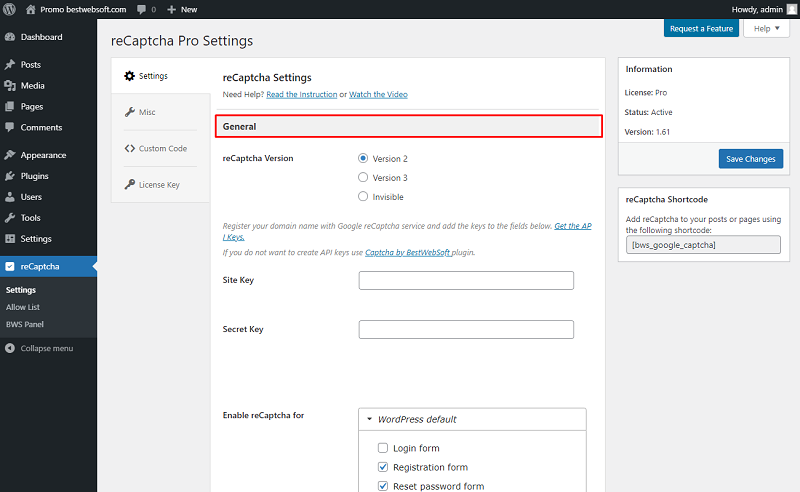Open the BWS Panel submenu item

[x=24, y=324]
